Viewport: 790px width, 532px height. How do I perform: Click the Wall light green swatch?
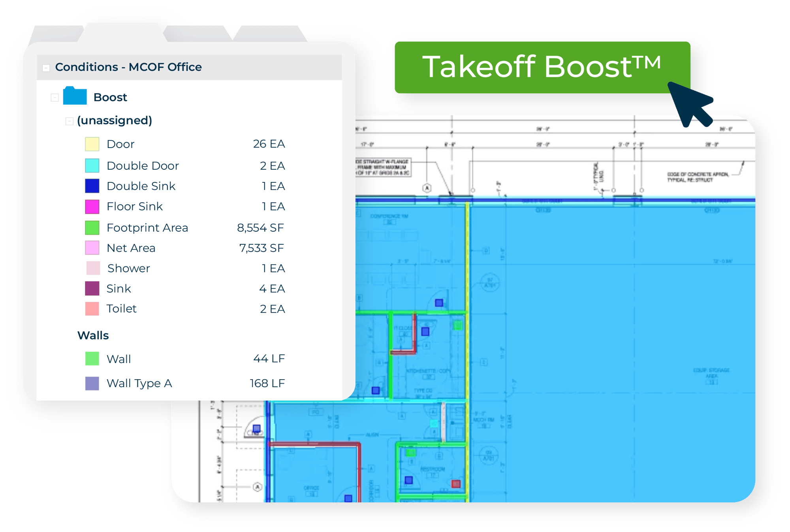[x=92, y=359]
